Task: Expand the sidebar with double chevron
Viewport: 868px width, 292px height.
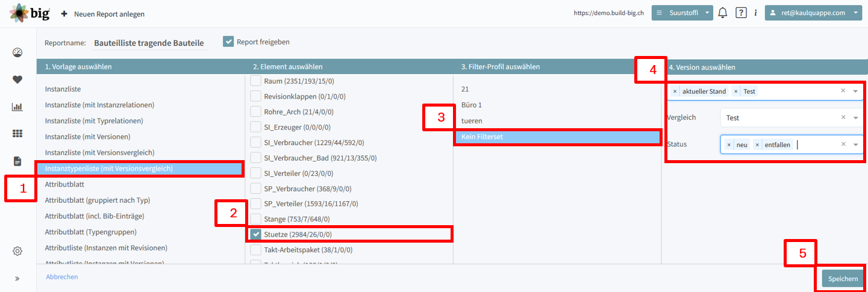Action: click(17, 279)
